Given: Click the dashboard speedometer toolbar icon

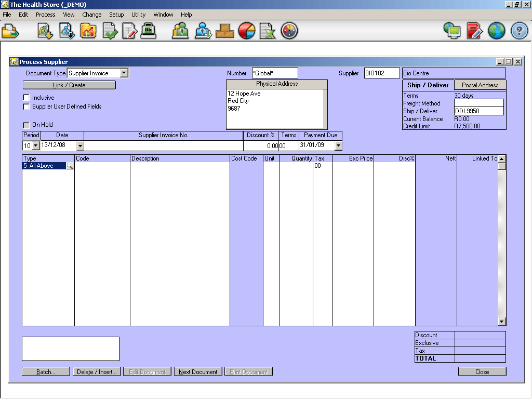Looking at the screenshot, I should click(289, 31).
